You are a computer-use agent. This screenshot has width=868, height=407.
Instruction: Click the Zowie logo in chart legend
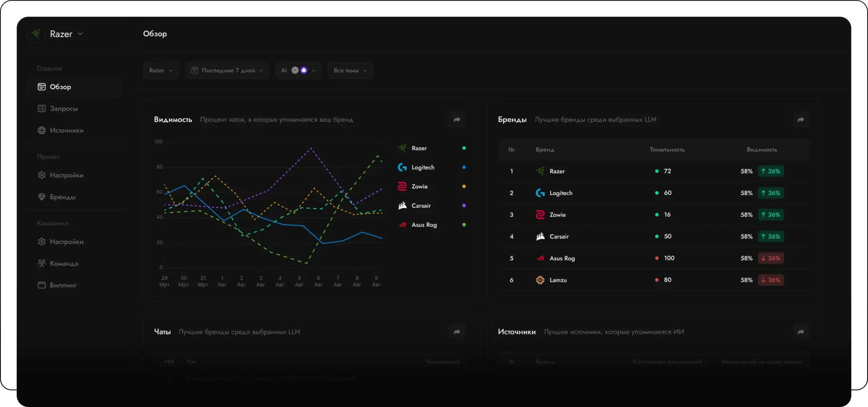pos(402,186)
